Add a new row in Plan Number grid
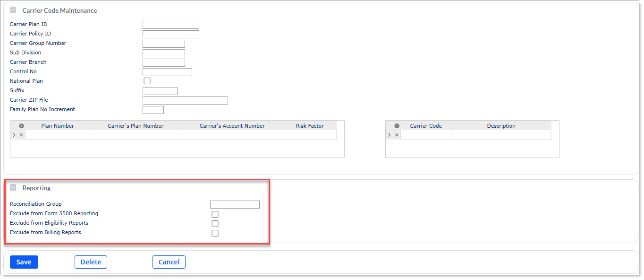 point(21,126)
